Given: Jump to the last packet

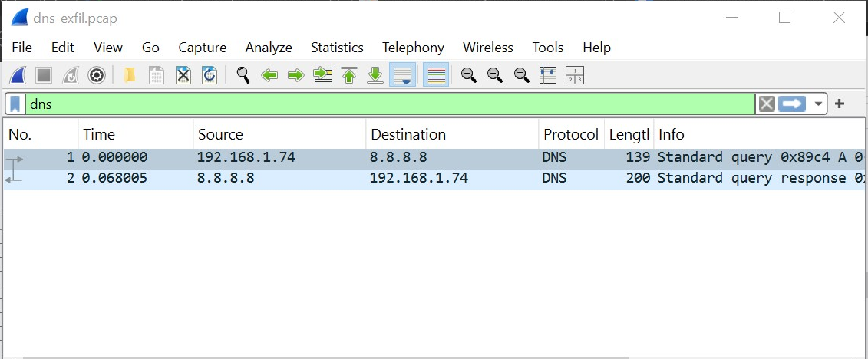Looking at the screenshot, I should [375, 75].
